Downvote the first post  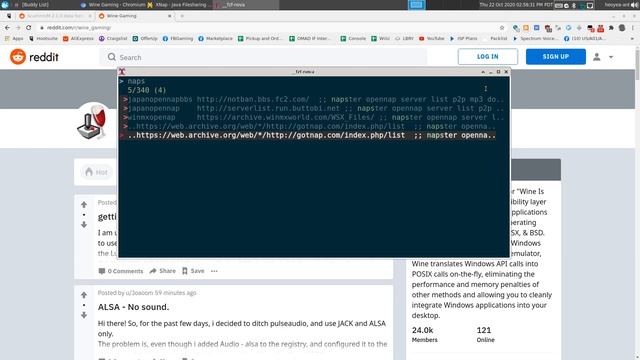[84, 224]
